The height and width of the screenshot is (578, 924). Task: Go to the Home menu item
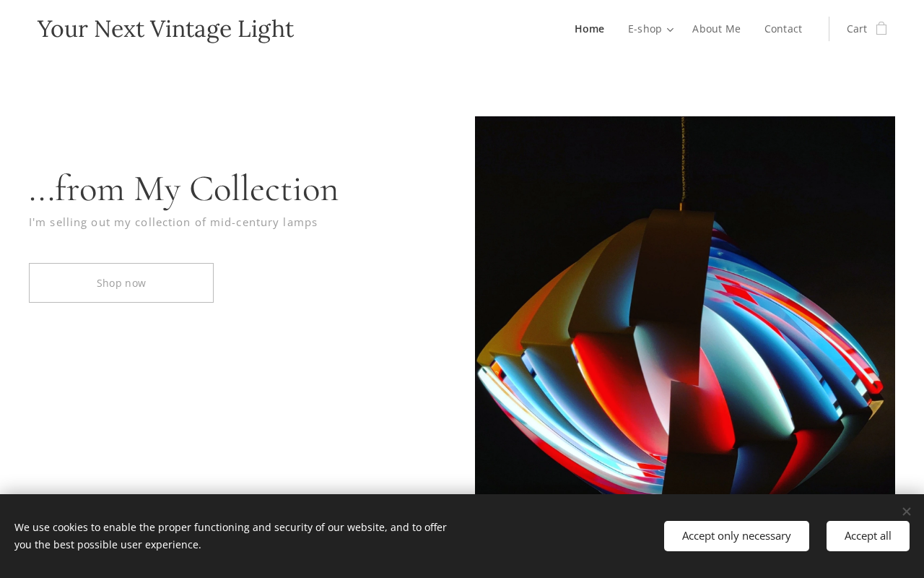click(589, 29)
